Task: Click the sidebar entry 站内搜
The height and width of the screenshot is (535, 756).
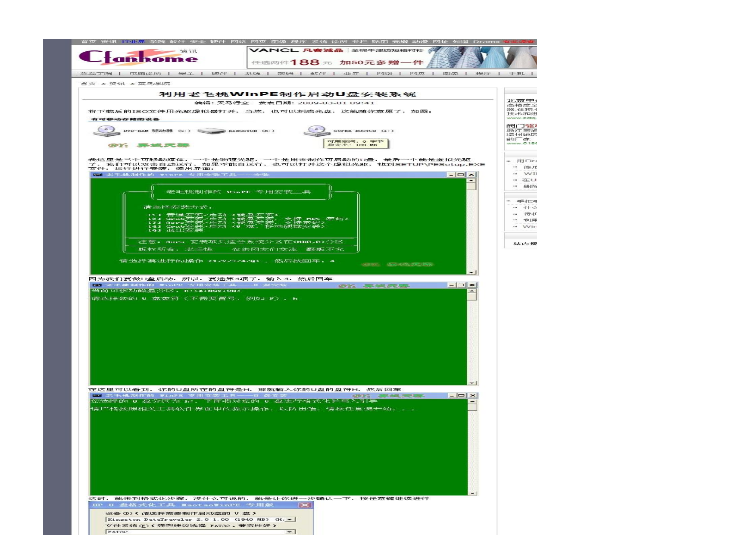Action: 525,244
